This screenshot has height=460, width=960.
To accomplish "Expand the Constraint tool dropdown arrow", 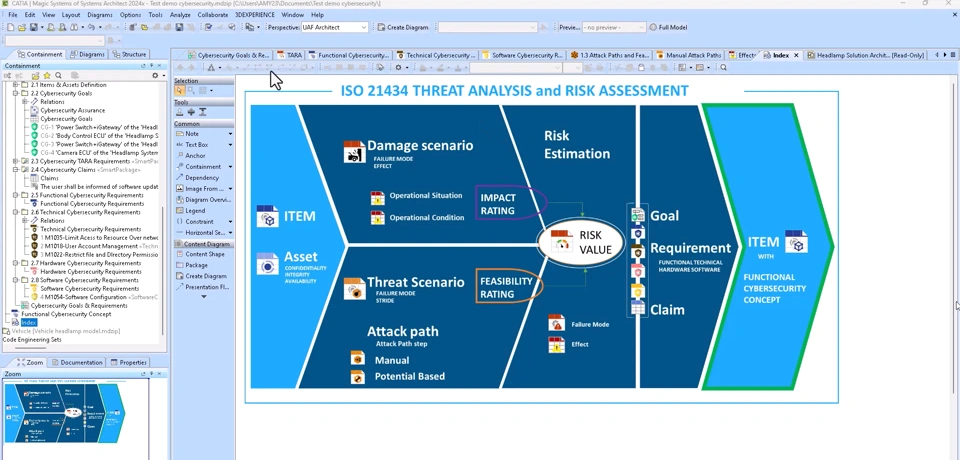I will [230, 222].
